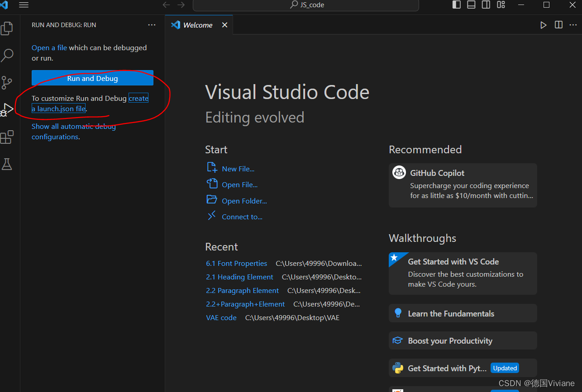Click the Open a file link
Screen dimensions: 582x392
(49, 47)
